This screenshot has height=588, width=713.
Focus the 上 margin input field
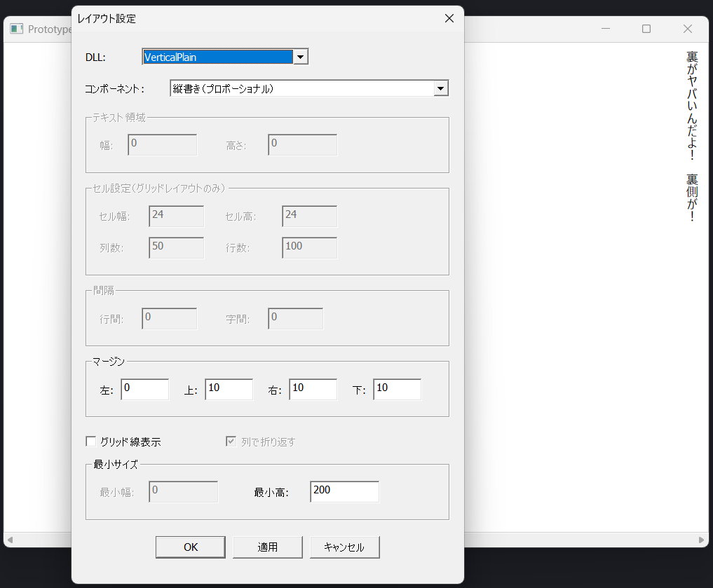point(229,390)
